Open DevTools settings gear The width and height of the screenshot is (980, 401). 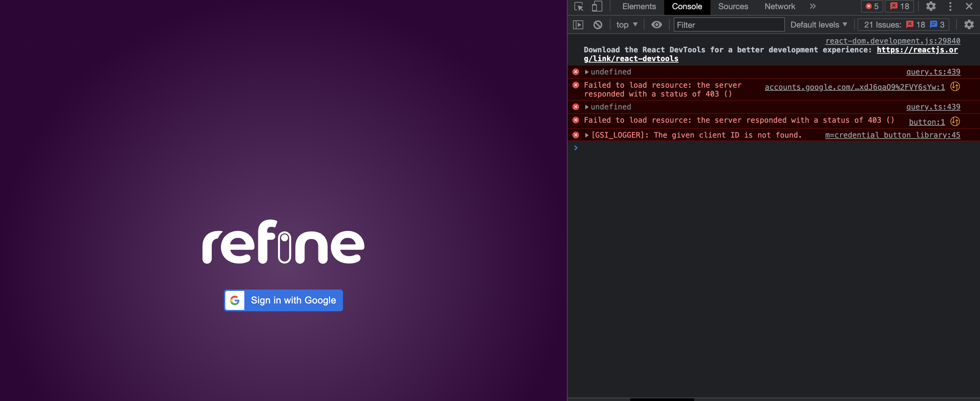931,6
